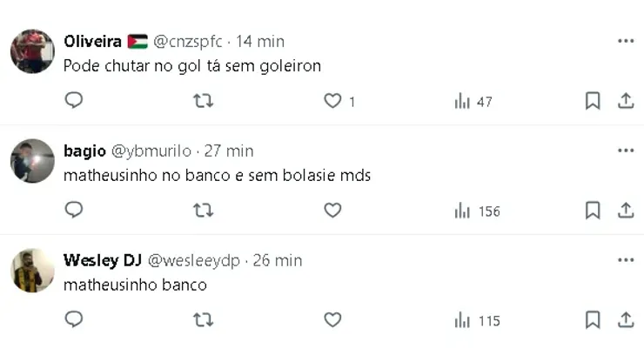This screenshot has height=362, width=644.
Task: Reply to Wesley DJ's tweet
Action: [74, 319]
